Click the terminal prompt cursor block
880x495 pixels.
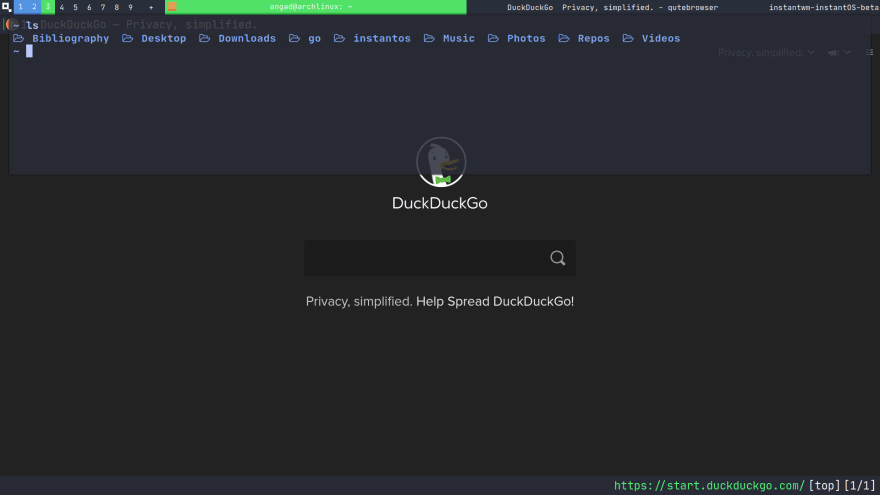click(x=29, y=51)
